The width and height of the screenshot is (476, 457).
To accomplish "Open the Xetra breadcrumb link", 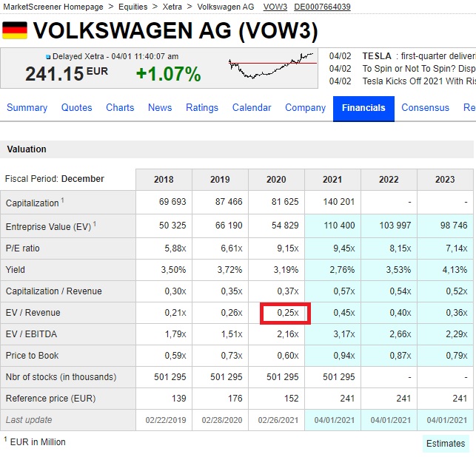I will [x=172, y=7].
